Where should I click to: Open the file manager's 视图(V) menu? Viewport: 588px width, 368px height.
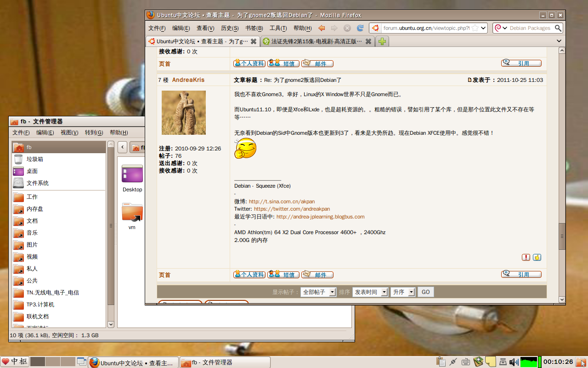click(69, 132)
